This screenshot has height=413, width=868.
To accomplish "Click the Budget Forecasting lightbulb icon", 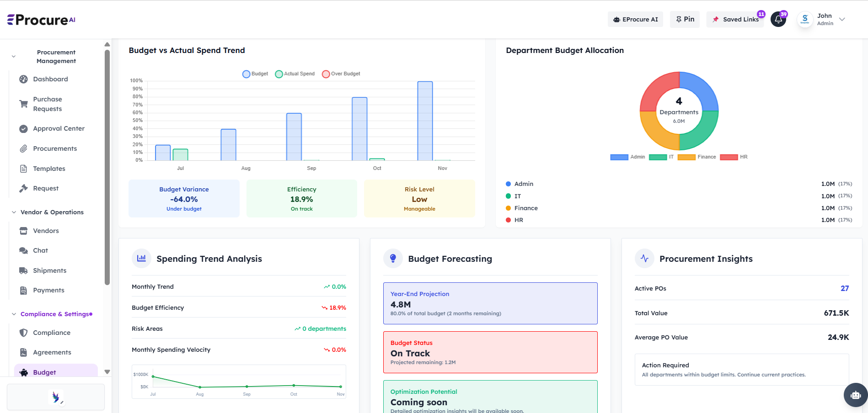I will click(393, 258).
